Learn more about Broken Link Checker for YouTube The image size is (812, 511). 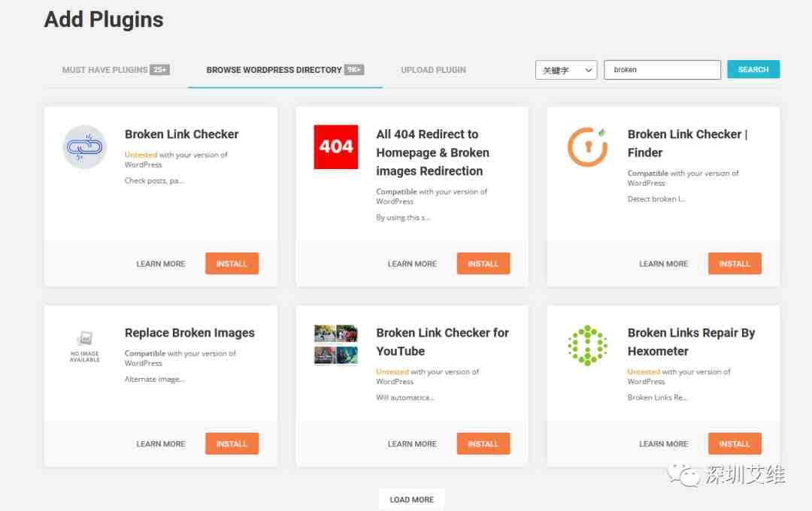pyautogui.click(x=412, y=444)
